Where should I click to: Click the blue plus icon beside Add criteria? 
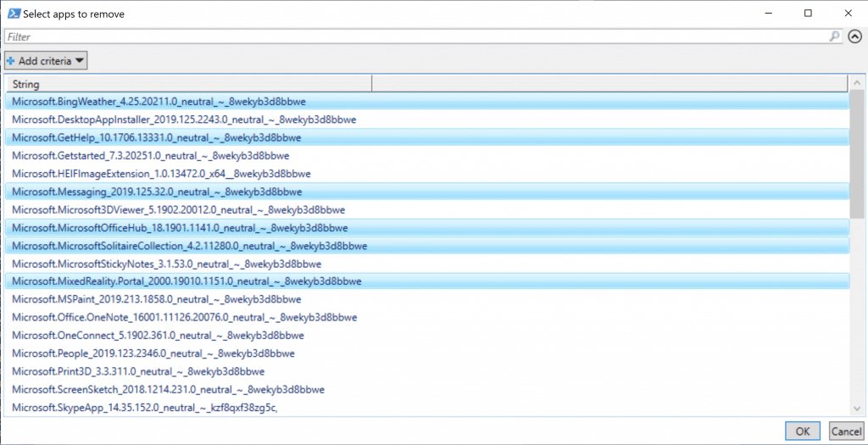pos(11,61)
